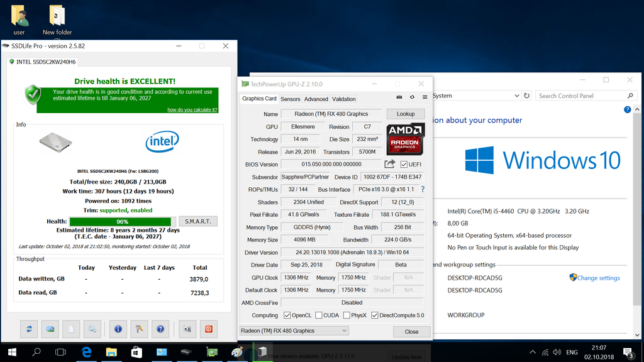Viewport: 644px width, 362px height.
Task: Click the keys registration icon in SSDLife
Action: click(x=140, y=328)
